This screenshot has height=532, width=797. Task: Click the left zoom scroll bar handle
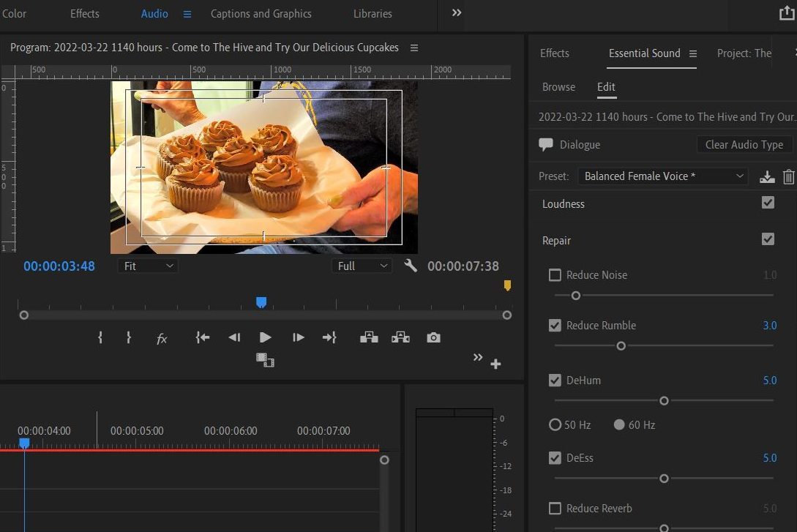[24, 315]
